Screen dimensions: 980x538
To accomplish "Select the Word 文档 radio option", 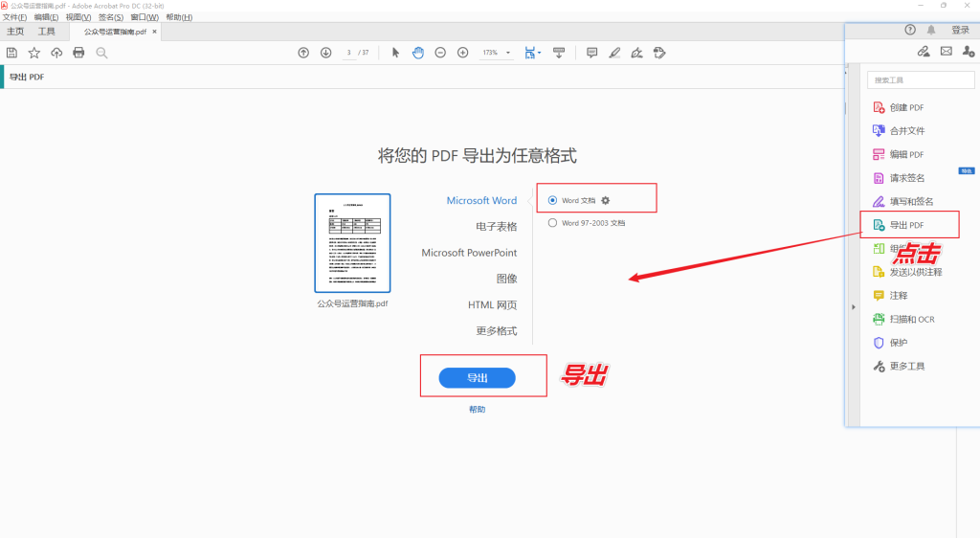I will coord(552,201).
